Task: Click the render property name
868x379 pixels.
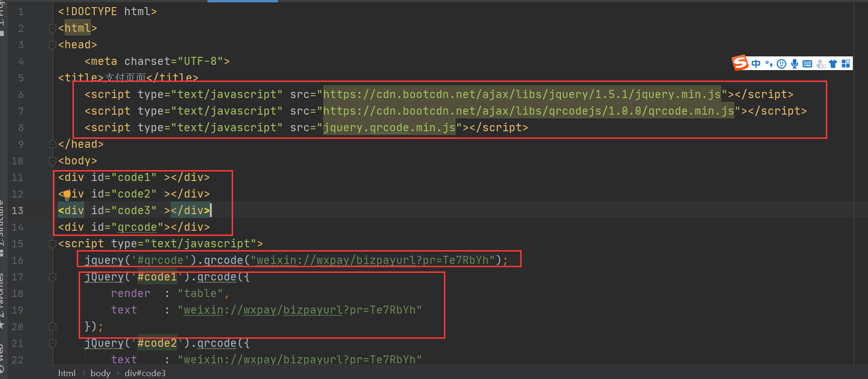Action: tap(131, 293)
